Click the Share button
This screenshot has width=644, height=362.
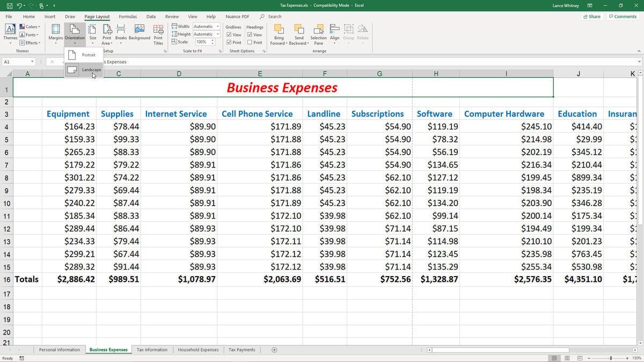[591, 16]
